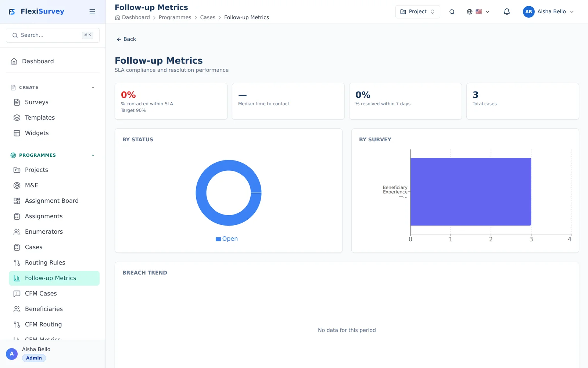Click the CFM Cases message icon
This screenshot has width=588, height=368.
click(17, 294)
